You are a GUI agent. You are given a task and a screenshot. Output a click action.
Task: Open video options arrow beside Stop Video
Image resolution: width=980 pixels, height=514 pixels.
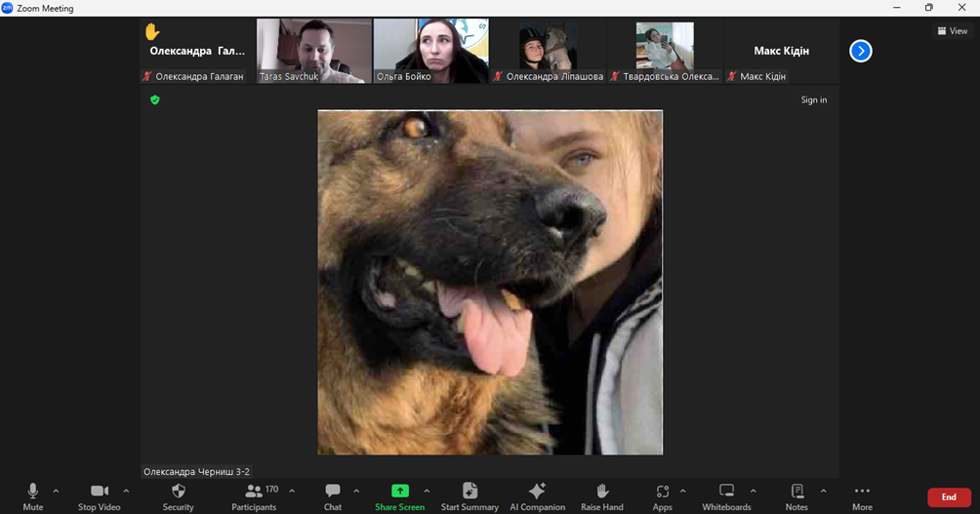tap(126, 492)
